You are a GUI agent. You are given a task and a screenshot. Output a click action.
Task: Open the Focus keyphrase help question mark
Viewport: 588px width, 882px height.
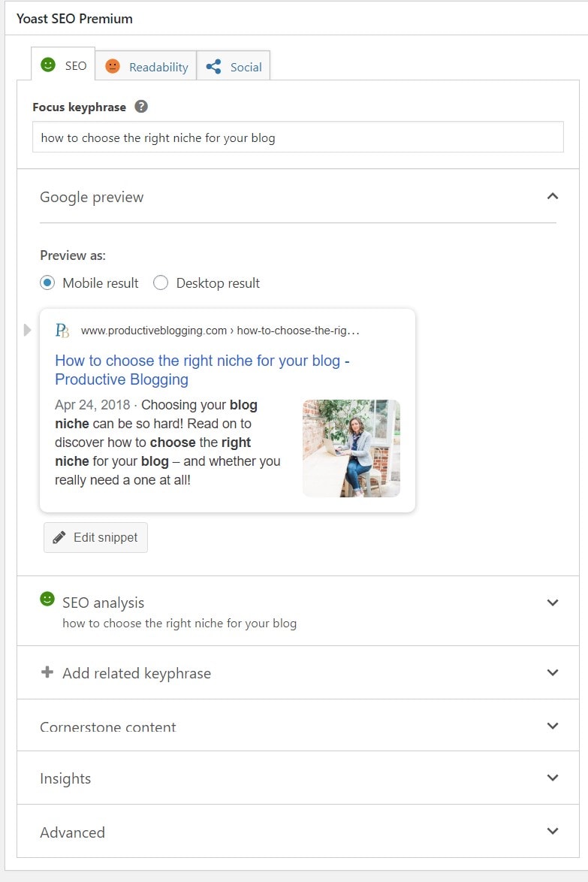(x=141, y=107)
